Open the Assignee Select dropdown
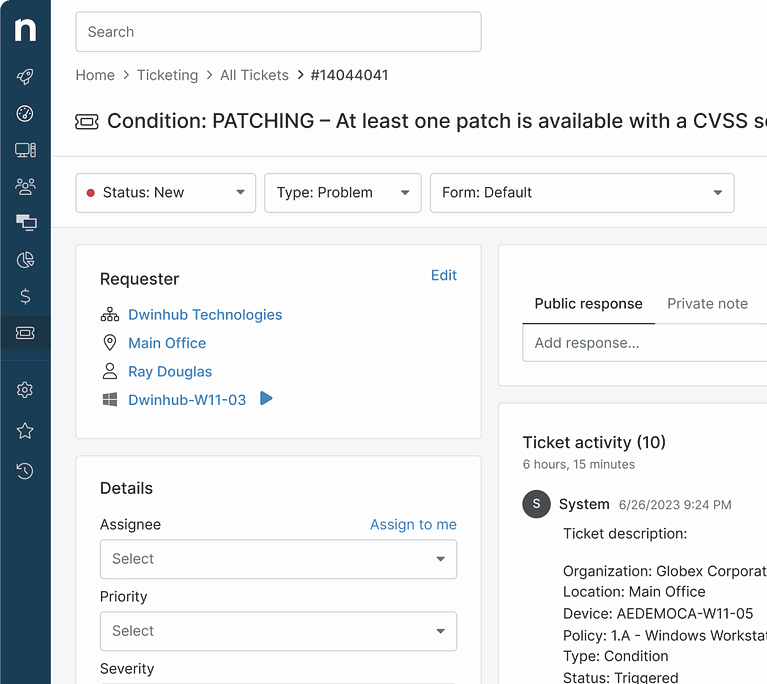This screenshot has height=684, width=767. (x=278, y=559)
